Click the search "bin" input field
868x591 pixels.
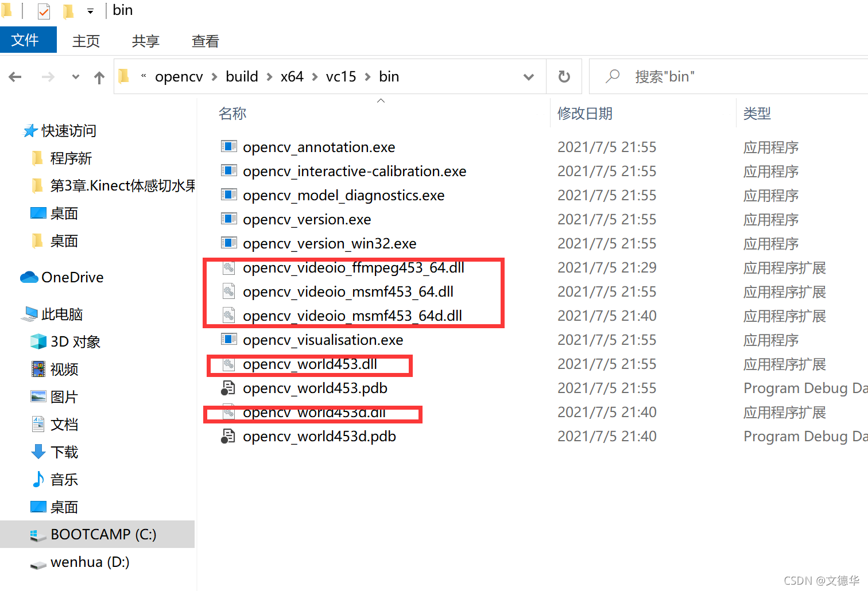click(x=729, y=76)
